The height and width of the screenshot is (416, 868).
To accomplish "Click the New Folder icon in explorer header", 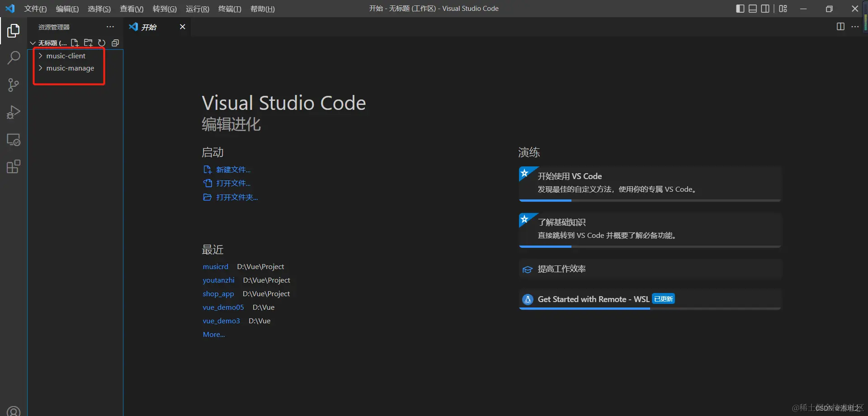I will pyautogui.click(x=88, y=43).
